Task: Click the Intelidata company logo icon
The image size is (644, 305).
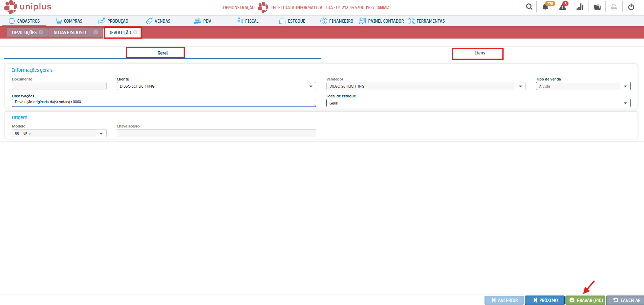Action: click(263, 7)
